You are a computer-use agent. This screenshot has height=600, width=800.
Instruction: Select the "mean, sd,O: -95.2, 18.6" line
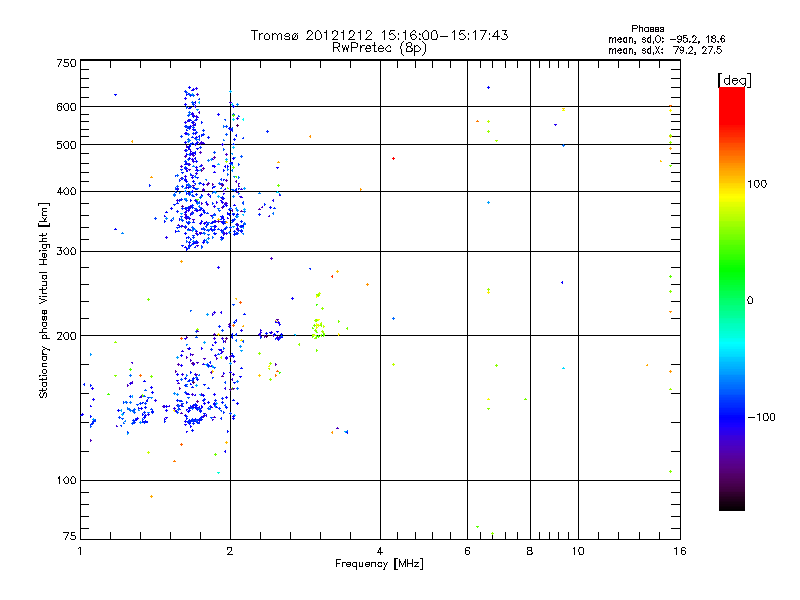click(x=666, y=39)
